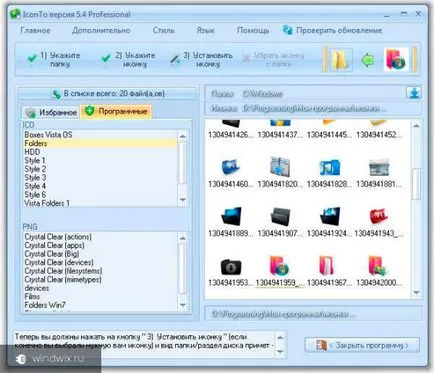Viewport: 434px width, 373px height.
Task: Click the Папка path field
Action: pos(305,94)
